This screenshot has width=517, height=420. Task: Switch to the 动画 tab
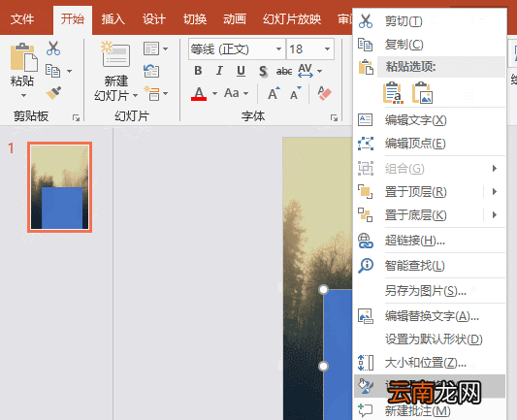pos(235,19)
